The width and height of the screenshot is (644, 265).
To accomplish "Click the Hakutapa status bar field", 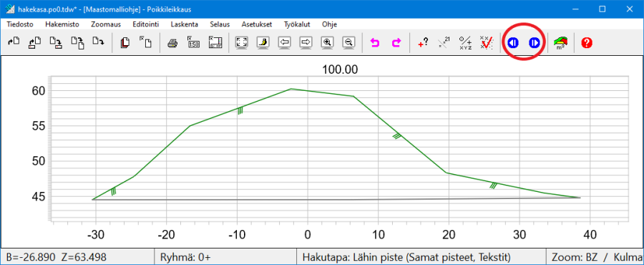I will click(x=421, y=258).
